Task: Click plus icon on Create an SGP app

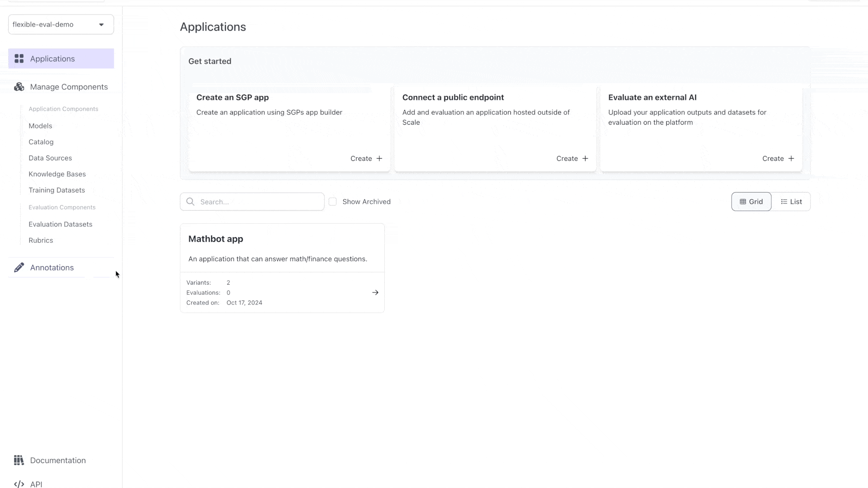Action: click(x=379, y=159)
